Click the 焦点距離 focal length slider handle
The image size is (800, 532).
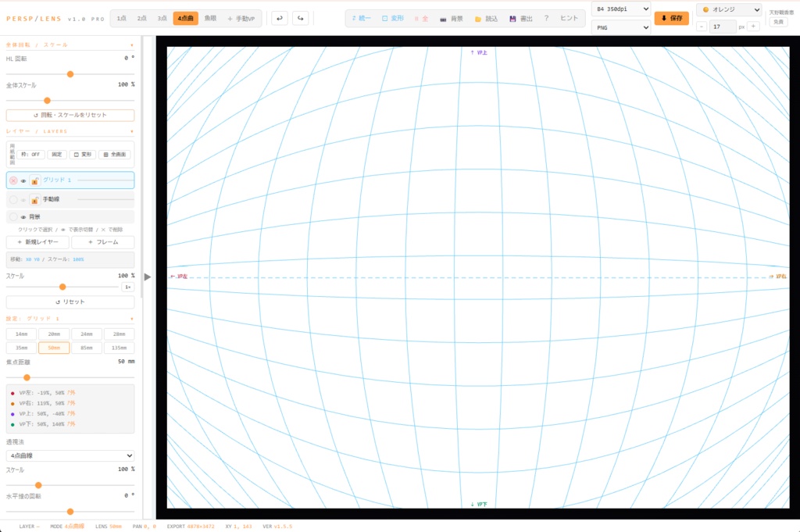27,377
